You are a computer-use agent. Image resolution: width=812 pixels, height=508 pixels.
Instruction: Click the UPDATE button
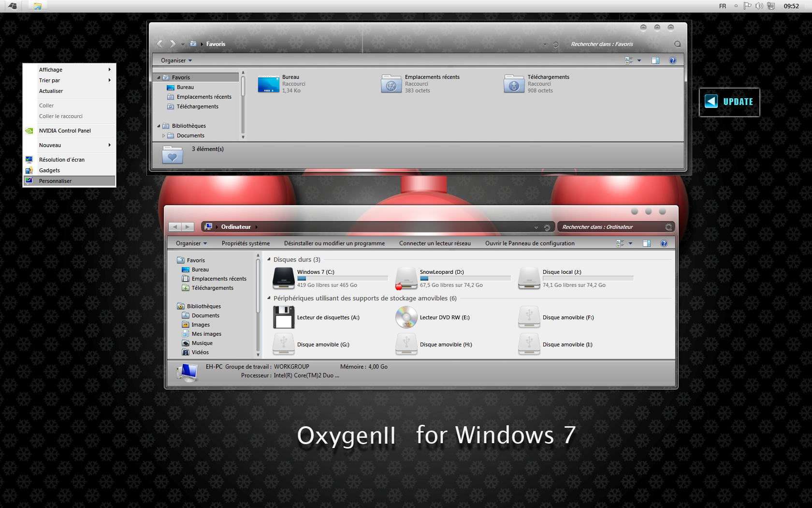click(x=729, y=102)
